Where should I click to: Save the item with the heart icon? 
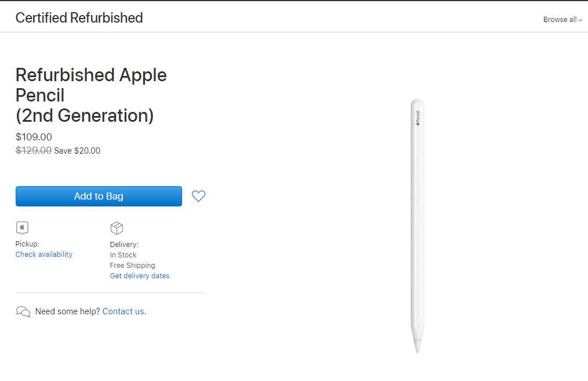click(x=198, y=196)
